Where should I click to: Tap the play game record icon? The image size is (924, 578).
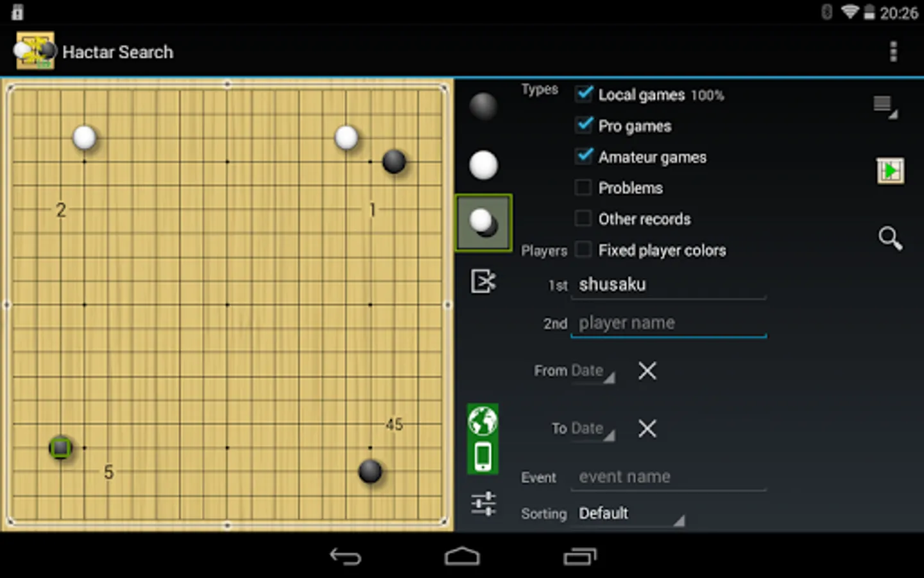click(891, 171)
